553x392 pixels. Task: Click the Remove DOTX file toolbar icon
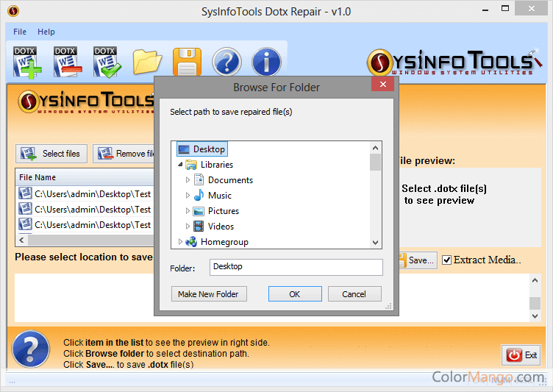tap(68, 62)
